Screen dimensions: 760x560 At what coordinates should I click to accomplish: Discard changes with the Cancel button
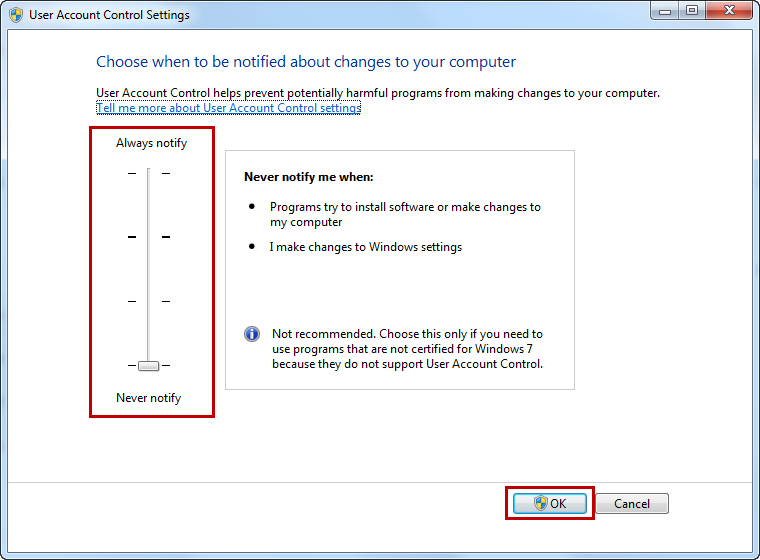(632, 503)
